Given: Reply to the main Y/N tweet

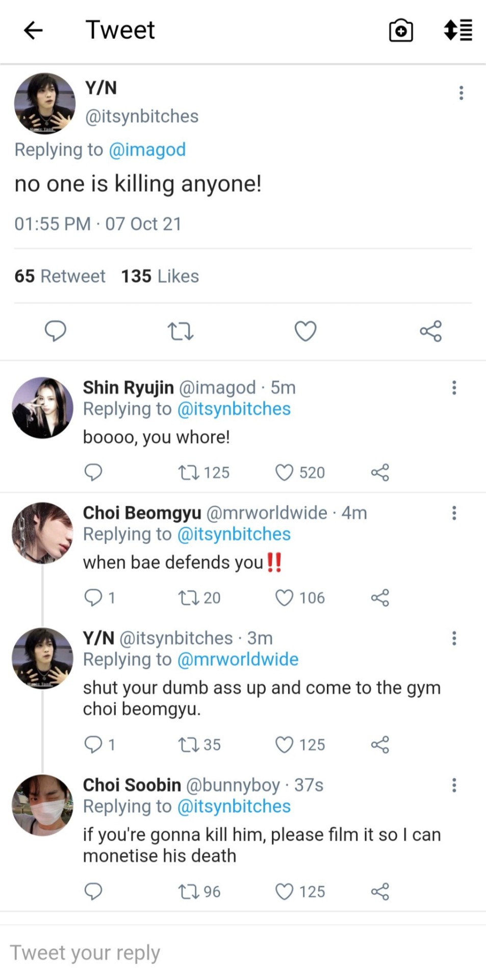Looking at the screenshot, I should coord(56,331).
